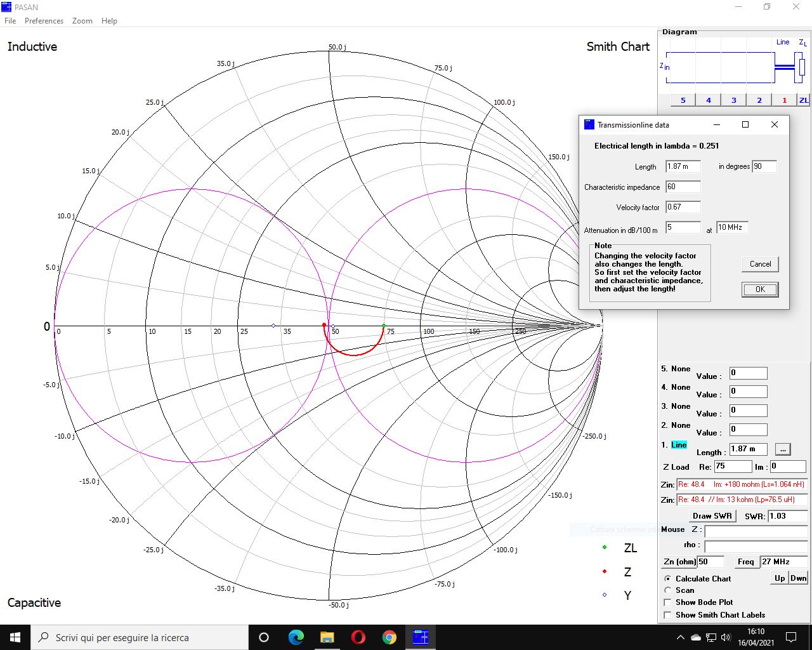The height and width of the screenshot is (650, 812).
Task: Click the Attenuation dB/100 m field
Action: click(x=683, y=227)
